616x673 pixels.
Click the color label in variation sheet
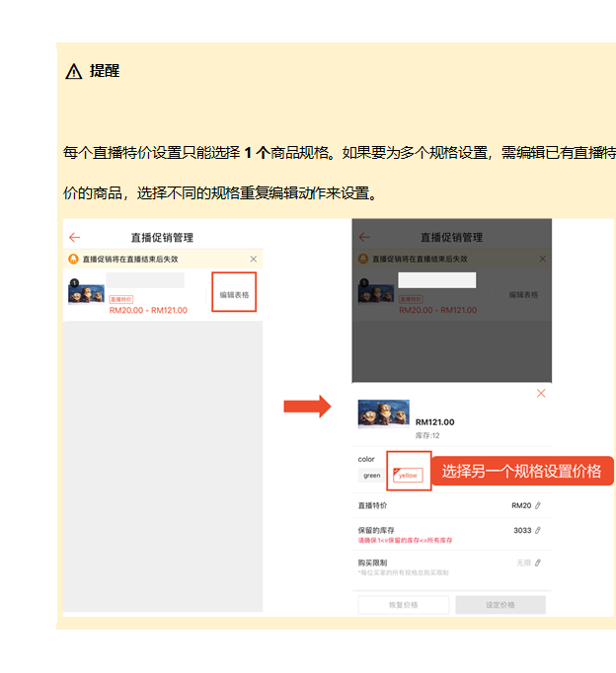pyautogui.click(x=366, y=459)
